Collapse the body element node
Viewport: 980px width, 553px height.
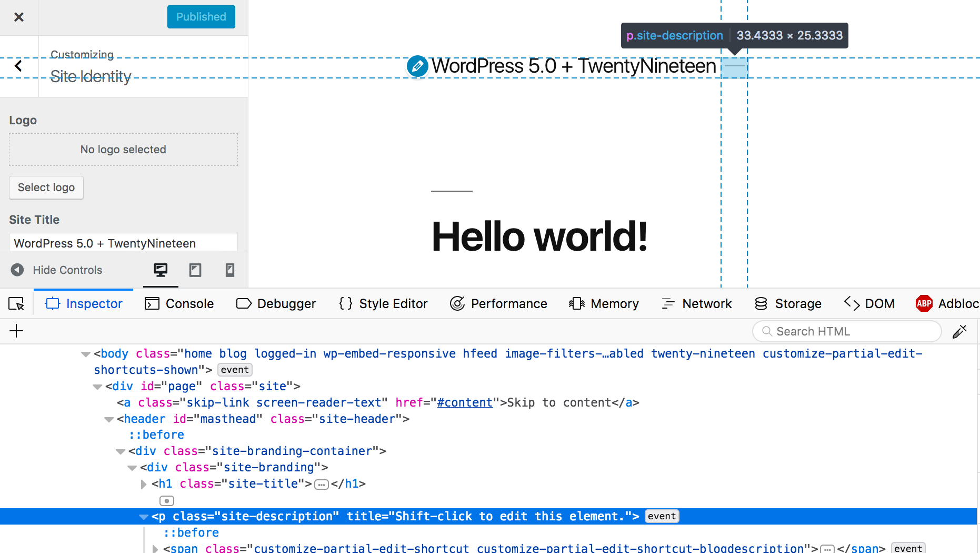click(x=86, y=354)
